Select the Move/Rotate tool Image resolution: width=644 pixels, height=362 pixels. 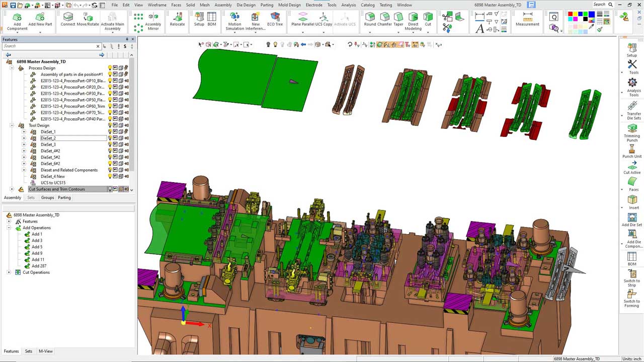(88, 20)
